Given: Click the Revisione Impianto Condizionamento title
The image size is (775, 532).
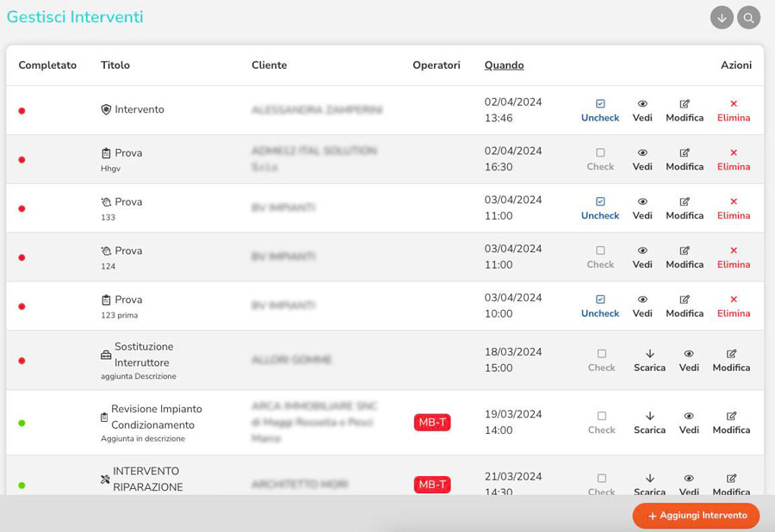Looking at the screenshot, I should [156, 417].
